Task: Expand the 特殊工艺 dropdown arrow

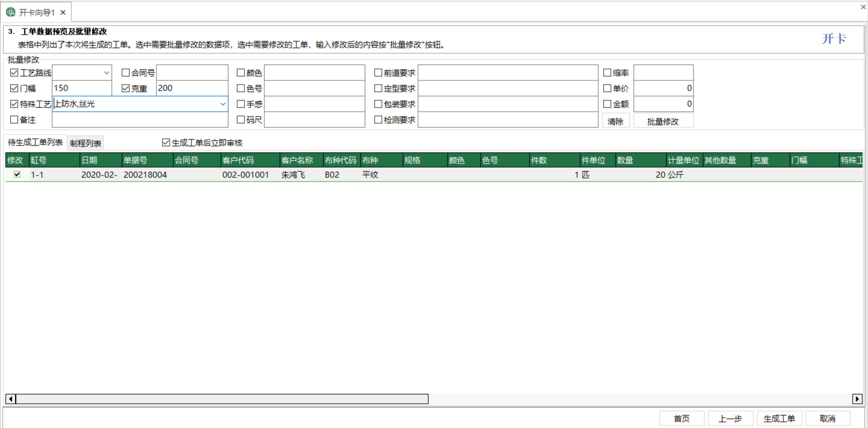Action: 223,104
